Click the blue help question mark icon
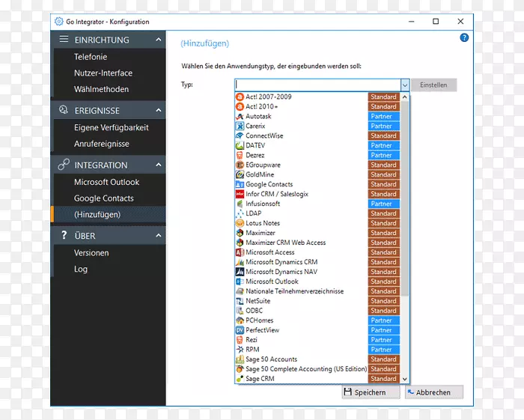This screenshot has height=420, width=524. click(464, 37)
